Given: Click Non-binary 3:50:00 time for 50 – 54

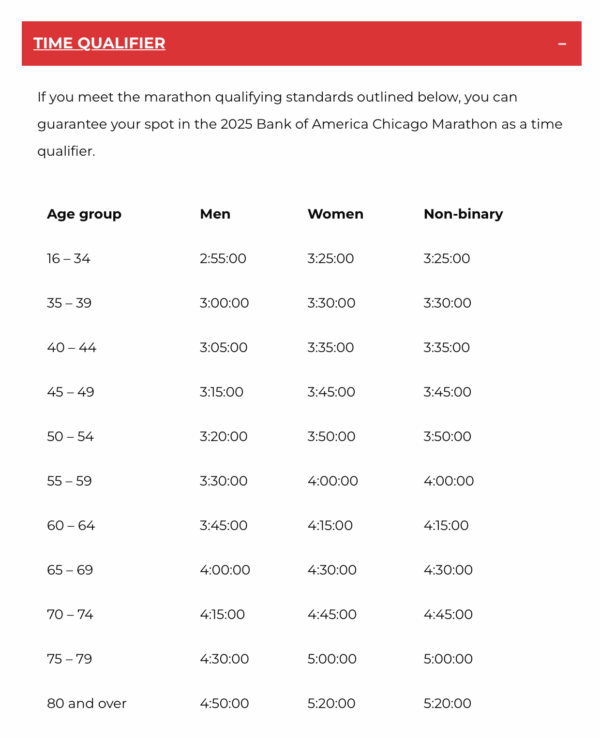Looking at the screenshot, I should 447,436.
